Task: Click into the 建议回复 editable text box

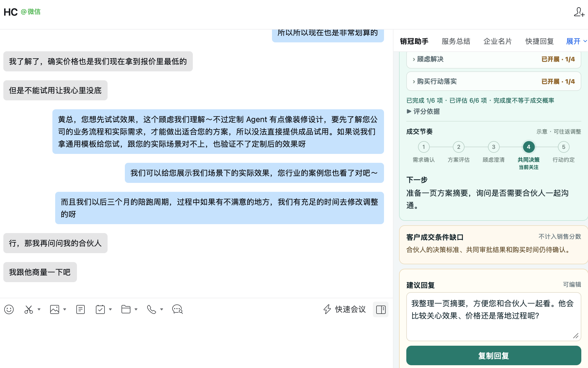Action: click(x=494, y=316)
